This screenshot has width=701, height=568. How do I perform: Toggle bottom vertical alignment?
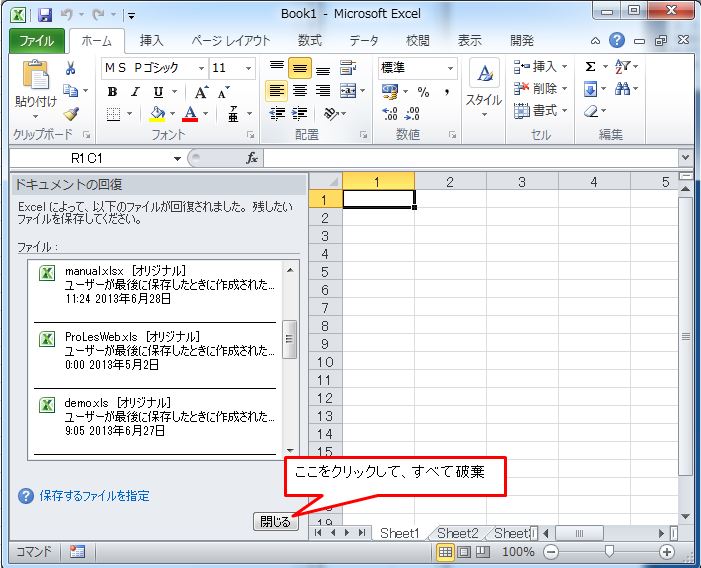323,68
